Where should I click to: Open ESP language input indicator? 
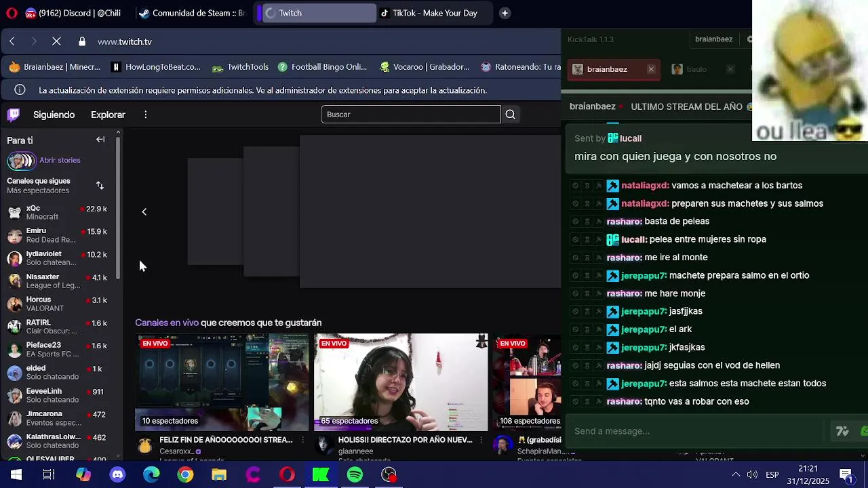(x=772, y=475)
